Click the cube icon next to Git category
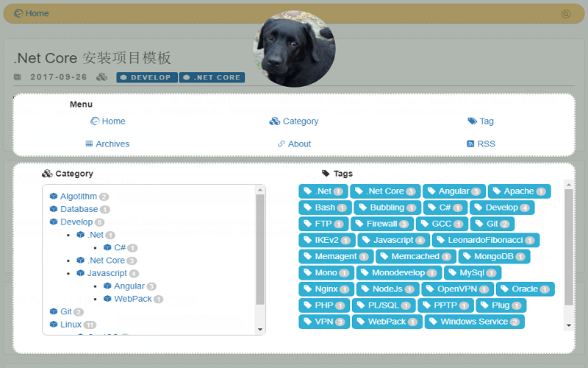Viewport: 588px width, 368px height. tap(54, 311)
